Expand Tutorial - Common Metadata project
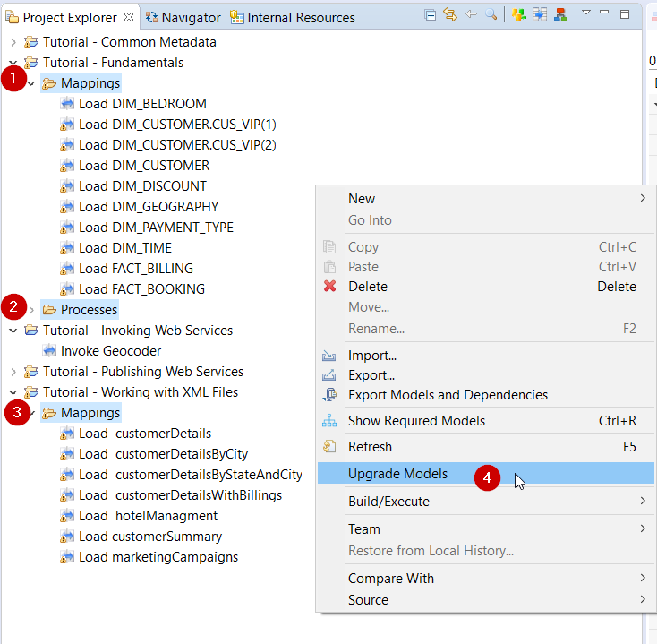The image size is (657, 644). point(13,42)
